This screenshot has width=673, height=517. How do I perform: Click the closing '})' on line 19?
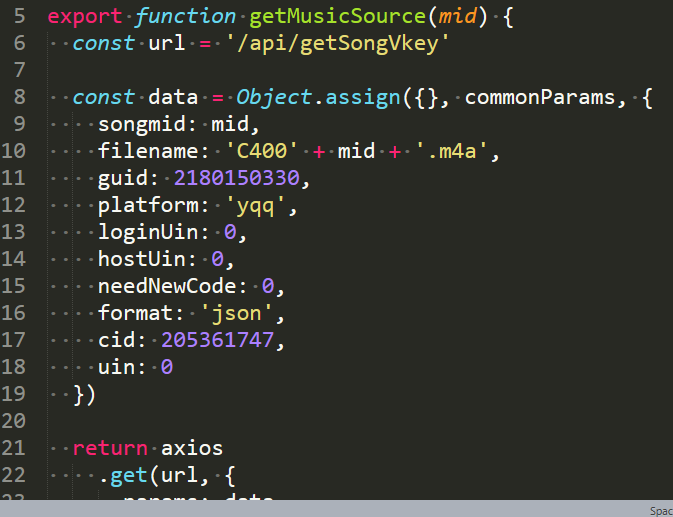[x=84, y=395]
